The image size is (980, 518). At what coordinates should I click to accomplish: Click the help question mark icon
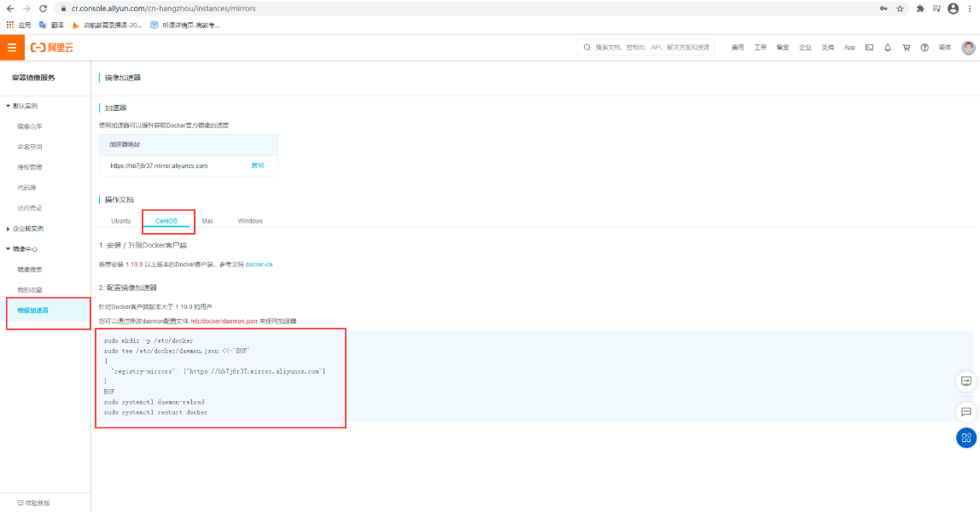tap(925, 48)
